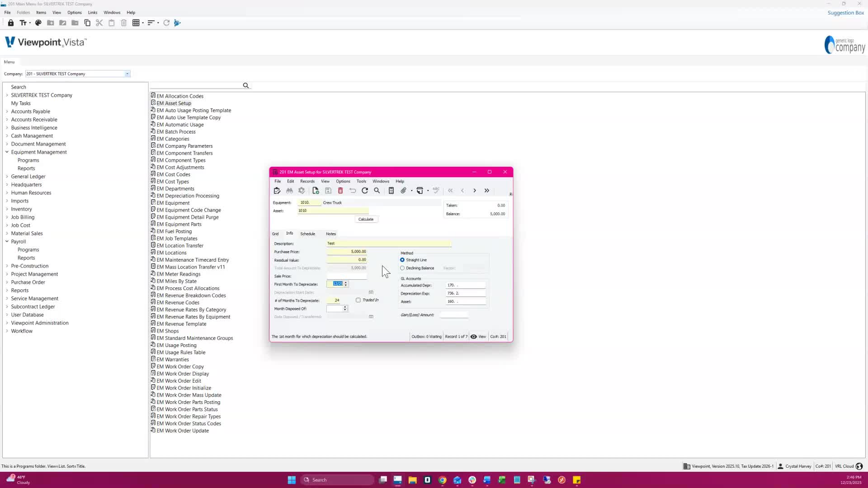Open the Company dropdown list

(x=127, y=74)
